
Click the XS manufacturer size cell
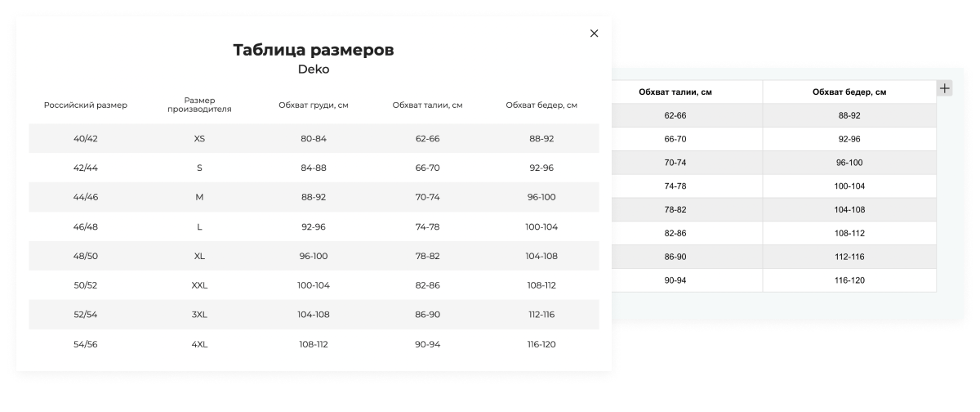[x=199, y=139]
